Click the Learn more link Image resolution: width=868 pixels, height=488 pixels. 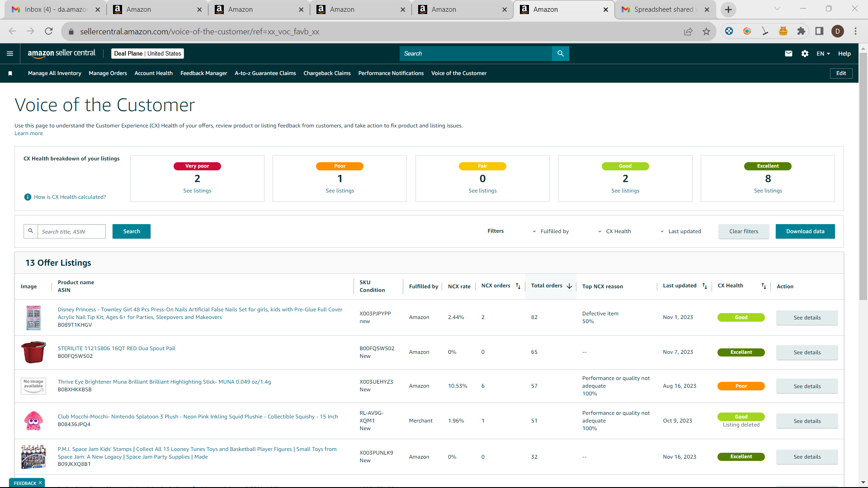(28, 133)
